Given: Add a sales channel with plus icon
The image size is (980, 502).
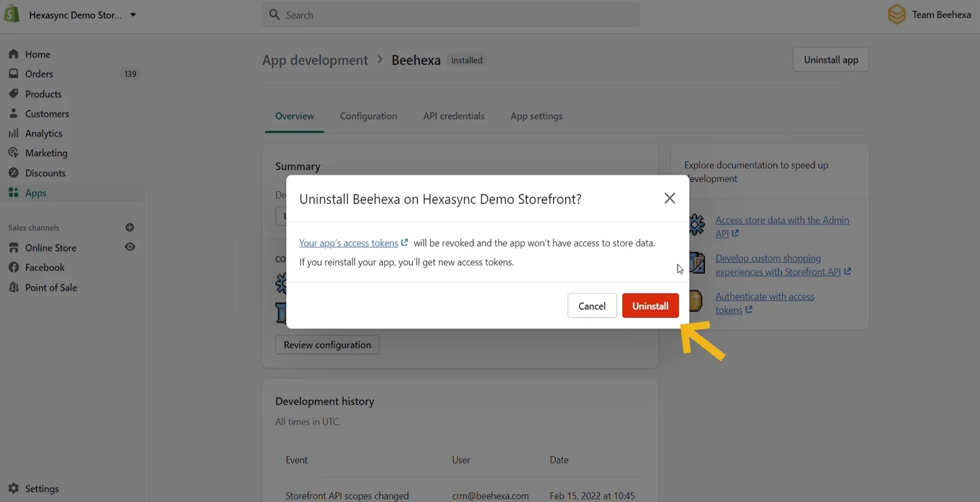Looking at the screenshot, I should tap(130, 227).
